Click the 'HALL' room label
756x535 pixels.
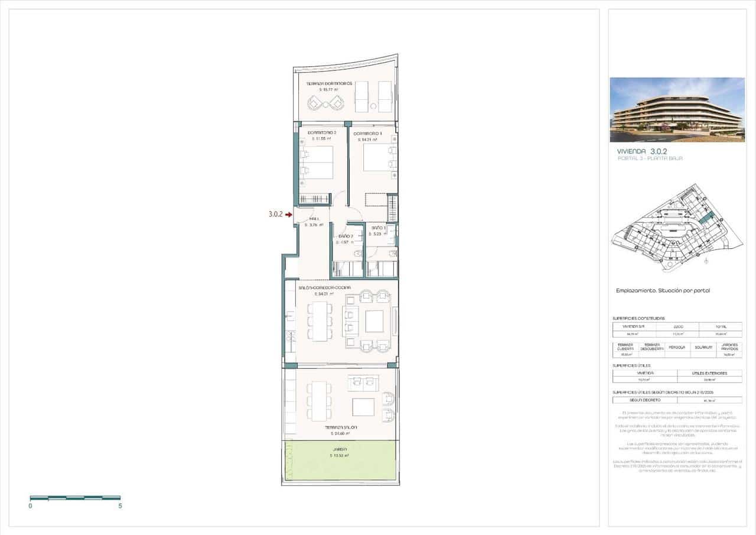pyautogui.click(x=314, y=219)
